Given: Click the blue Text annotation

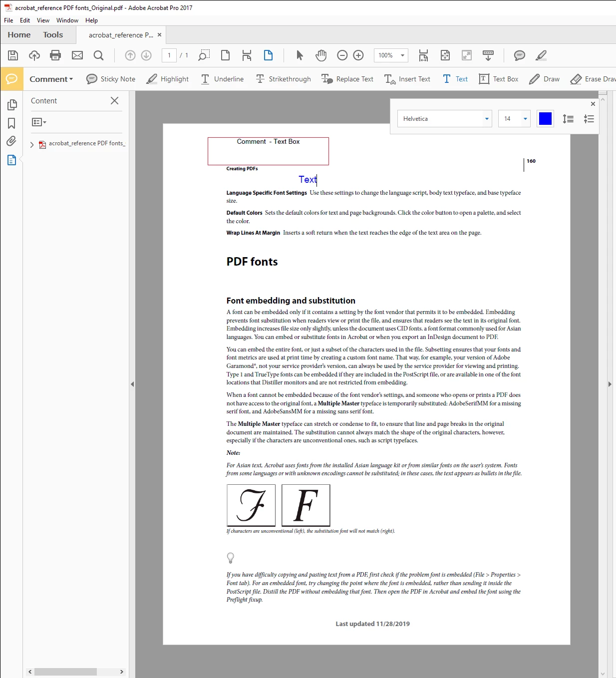Looking at the screenshot, I should coord(308,179).
